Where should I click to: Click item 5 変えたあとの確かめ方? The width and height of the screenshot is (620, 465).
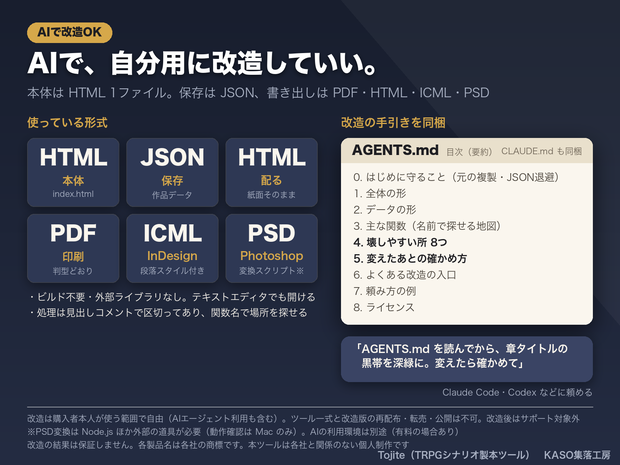410,258
